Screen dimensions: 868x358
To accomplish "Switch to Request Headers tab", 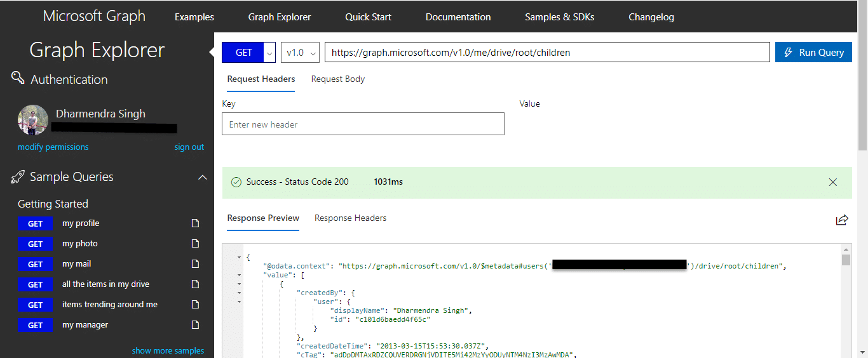I will click(261, 79).
